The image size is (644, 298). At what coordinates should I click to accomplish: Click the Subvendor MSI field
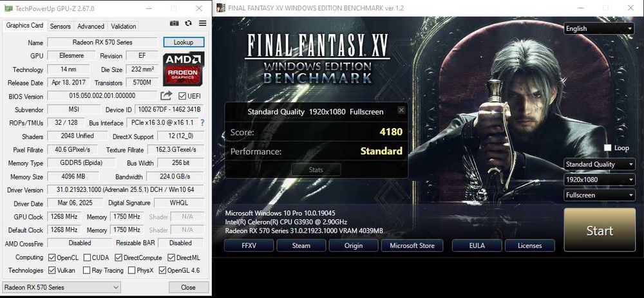(x=74, y=109)
